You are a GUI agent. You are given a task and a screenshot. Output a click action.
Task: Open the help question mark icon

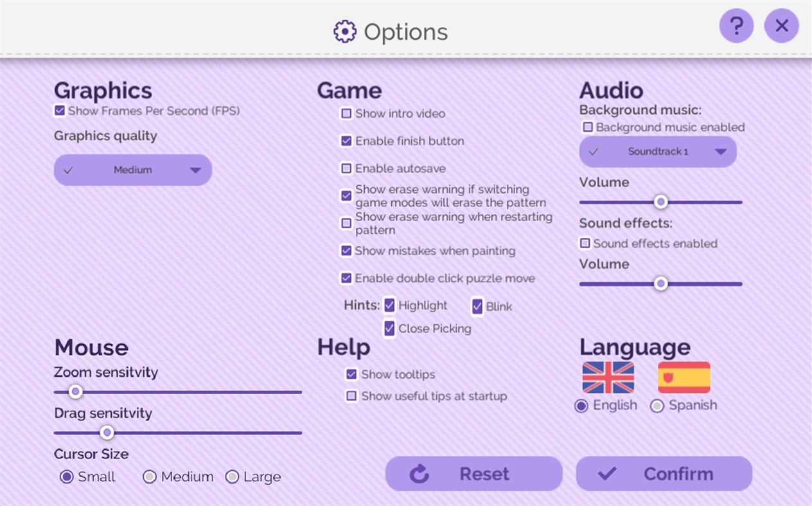[x=736, y=26]
